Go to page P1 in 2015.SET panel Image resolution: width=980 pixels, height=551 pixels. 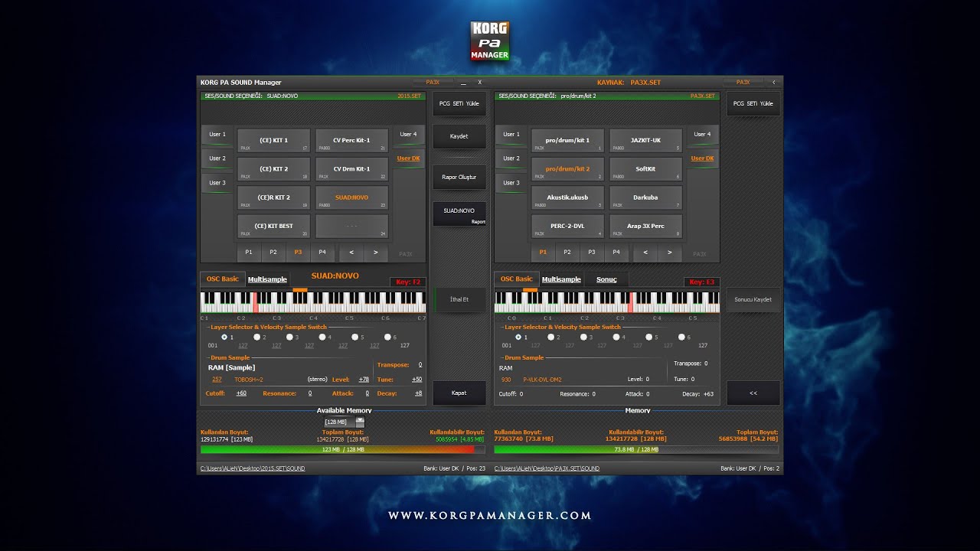[249, 252]
